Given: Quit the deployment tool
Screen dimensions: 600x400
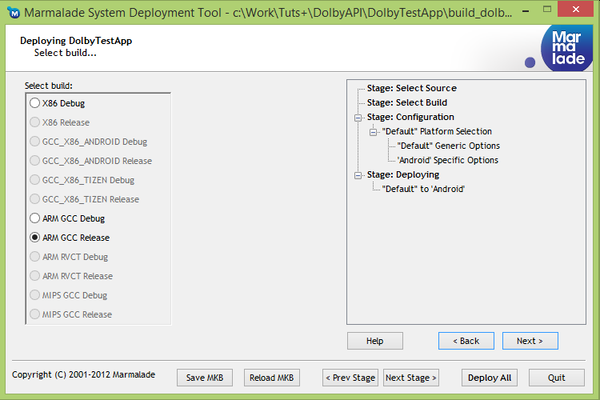Looking at the screenshot, I should tap(557, 378).
